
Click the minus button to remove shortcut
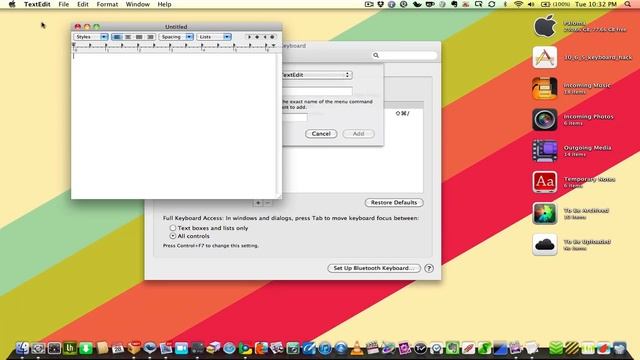(x=268, y=203)
